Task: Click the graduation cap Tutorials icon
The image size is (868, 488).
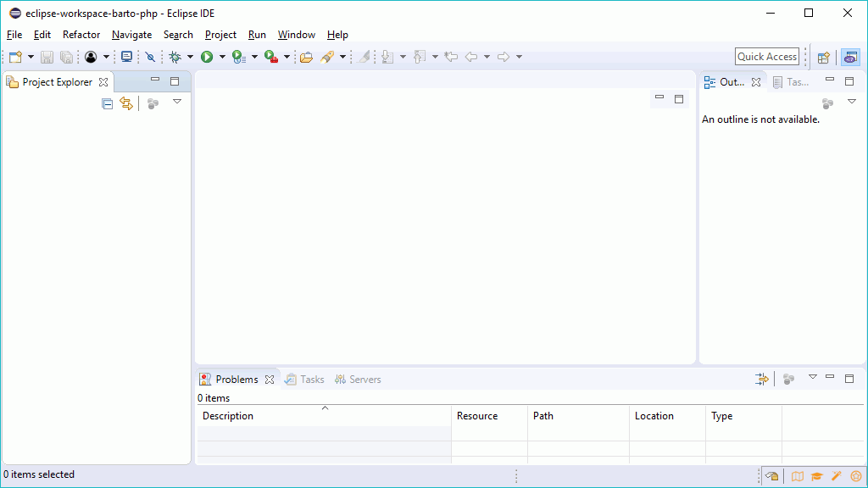Action: pos(817,476)
